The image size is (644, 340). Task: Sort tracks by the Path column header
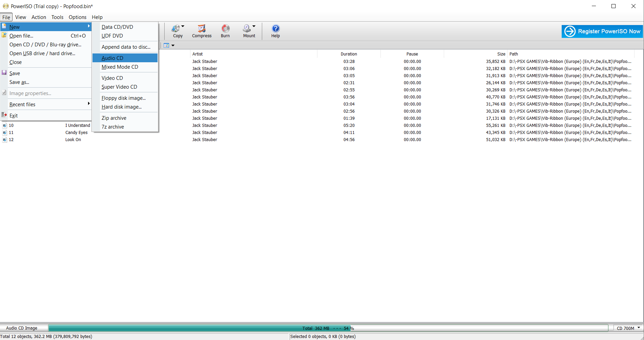point(571,54)
